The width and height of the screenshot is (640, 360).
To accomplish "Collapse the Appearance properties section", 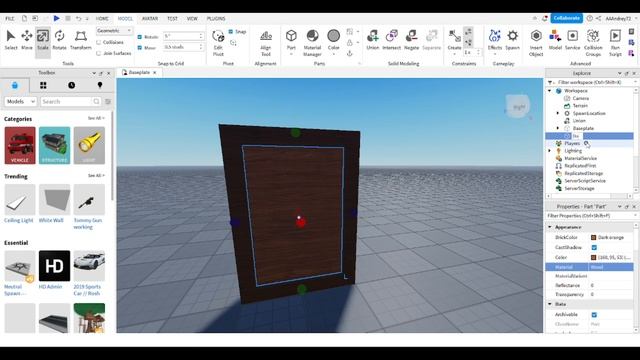I will coord(550,227).
